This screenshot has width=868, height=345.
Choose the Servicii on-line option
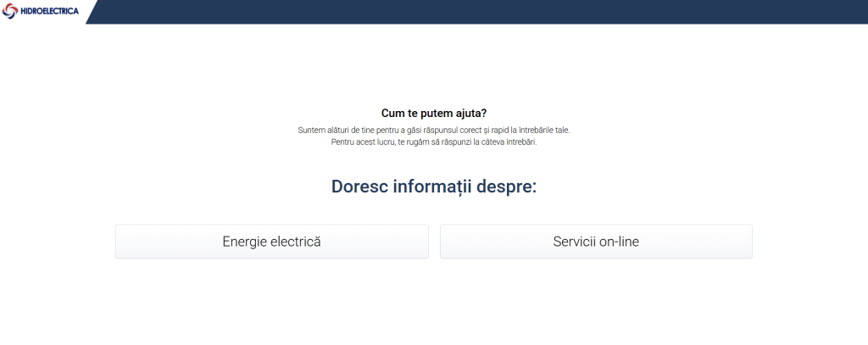click(x=596, y=242)
